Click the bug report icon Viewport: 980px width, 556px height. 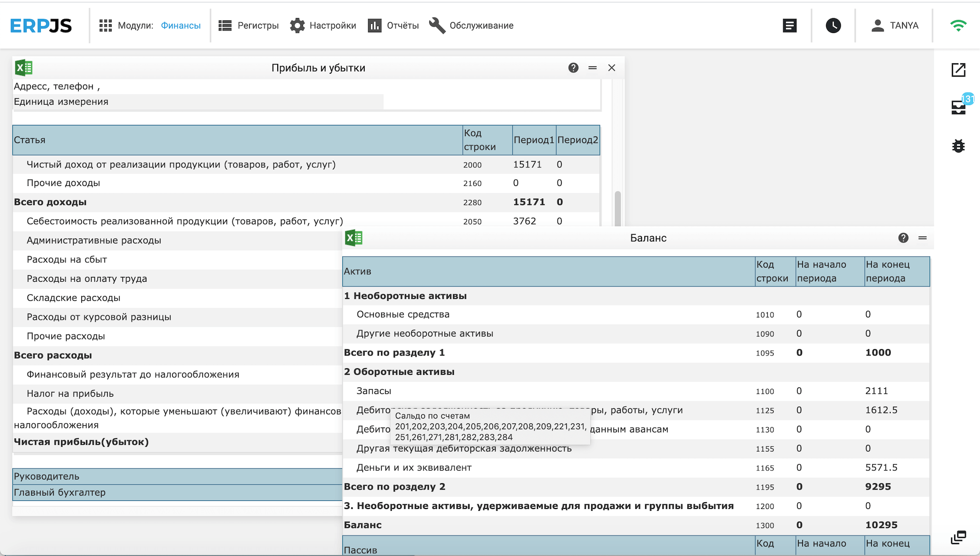(x=958, y=146)
